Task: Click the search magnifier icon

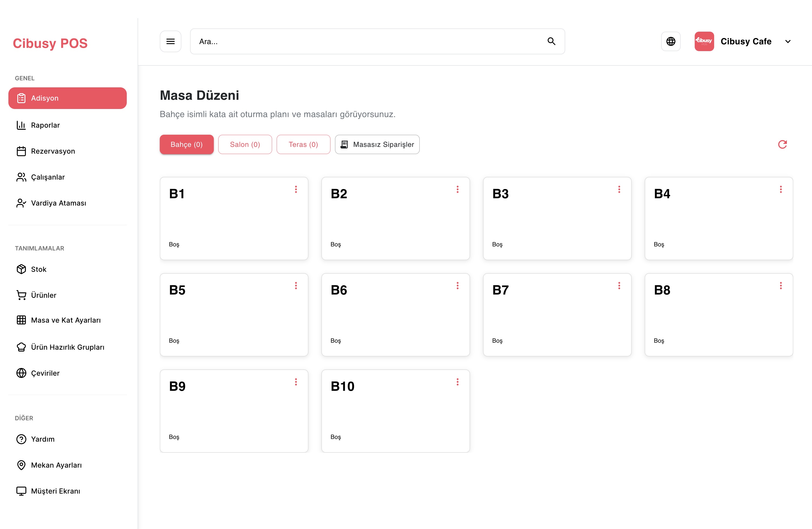Action: (551, 41)
